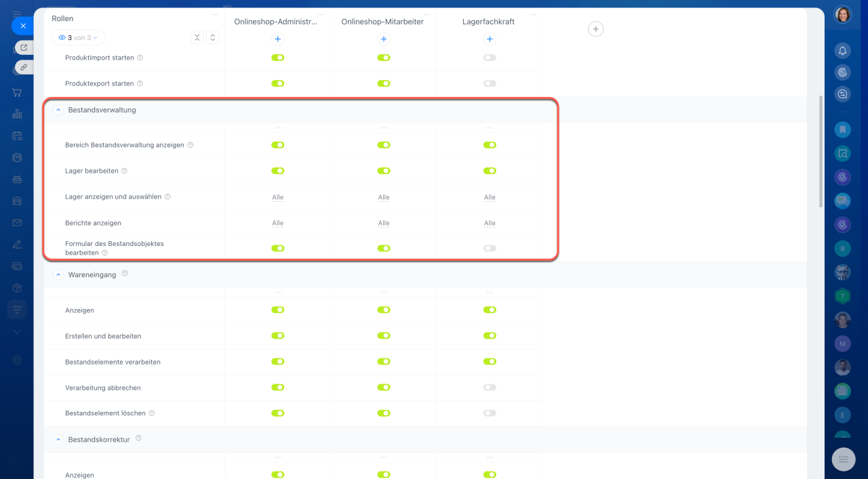Image resolution: width=868 pixels, height=479 pixels.
Task: Open panel in new window icon
Action: 24,47
